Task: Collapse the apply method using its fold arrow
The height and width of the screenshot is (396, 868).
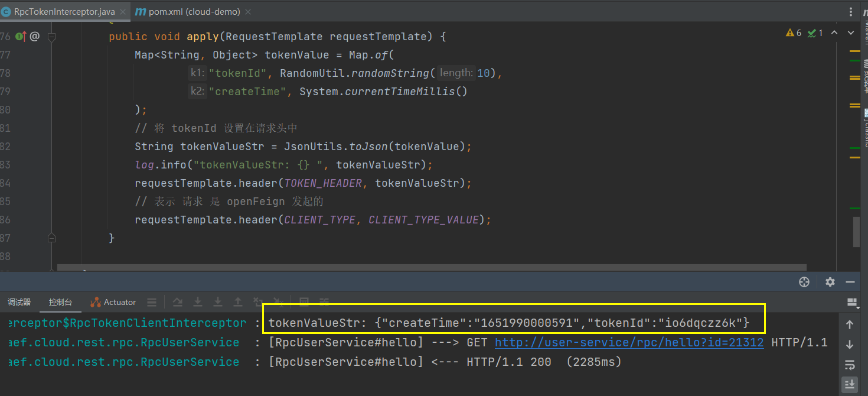Action: (x=52, y=36)
